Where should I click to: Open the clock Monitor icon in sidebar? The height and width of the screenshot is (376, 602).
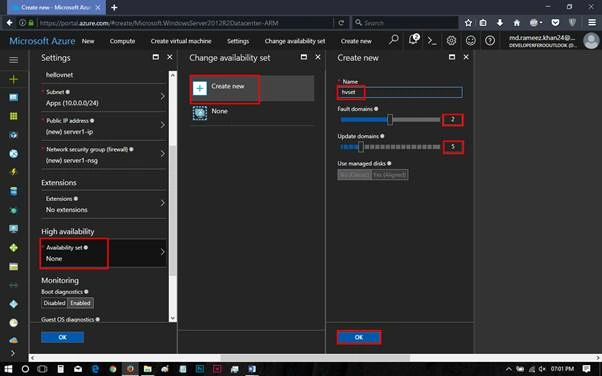[x=13, y=323]
